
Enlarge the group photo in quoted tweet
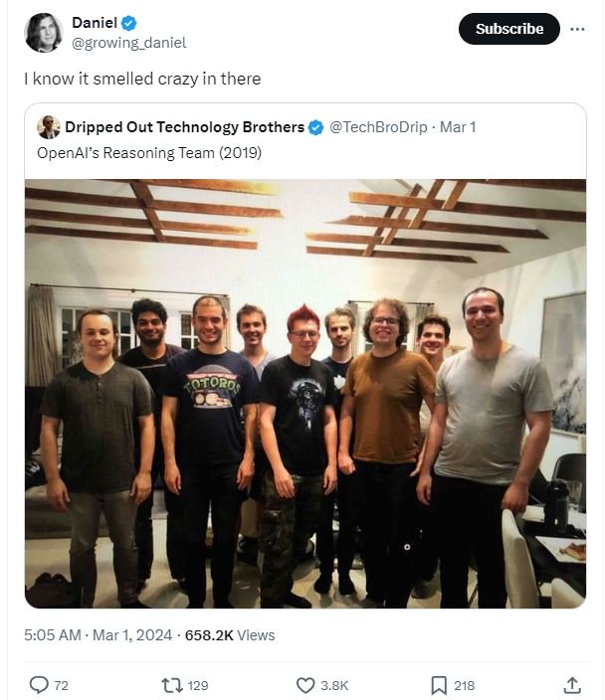[x=305, y=393]
